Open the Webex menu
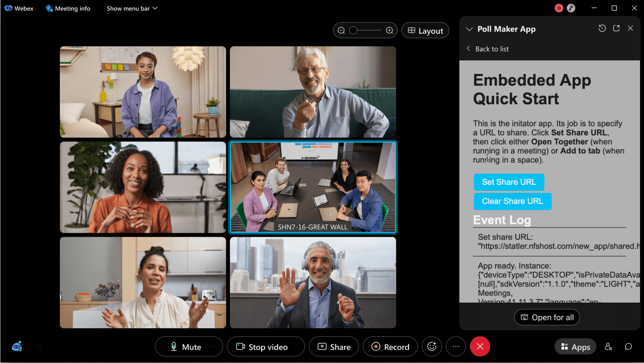The height and width of the screenshot is (363, 644). (19, 8)
